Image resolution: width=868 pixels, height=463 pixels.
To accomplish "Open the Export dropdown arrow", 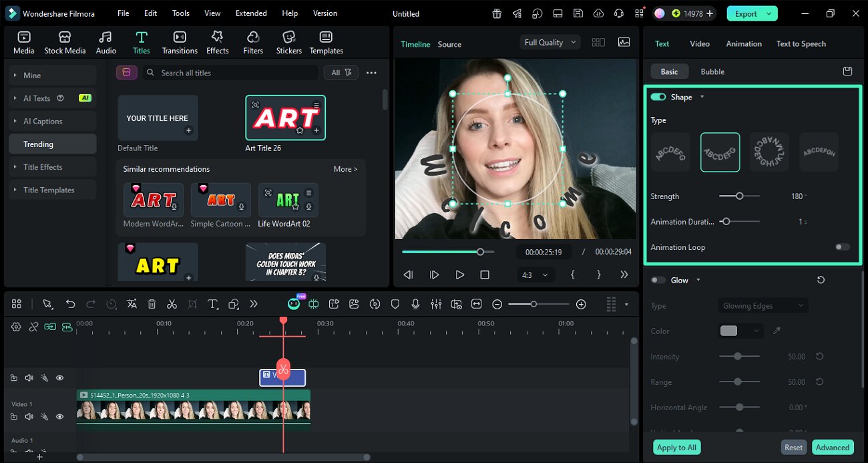I will coord(769,13).
